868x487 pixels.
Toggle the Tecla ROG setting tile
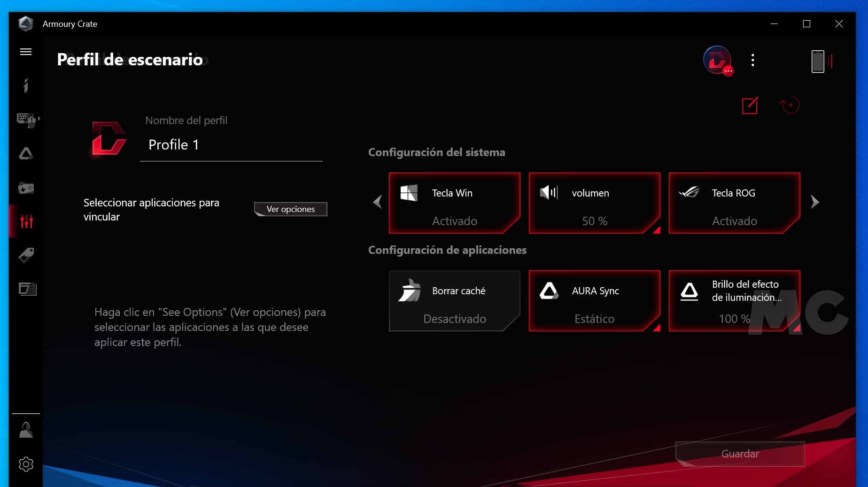click(x=734, y=203)
